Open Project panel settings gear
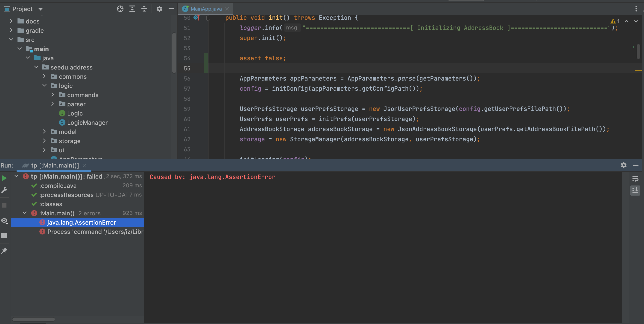This screenshot has height=324, width=644. [x=159, y=9]
